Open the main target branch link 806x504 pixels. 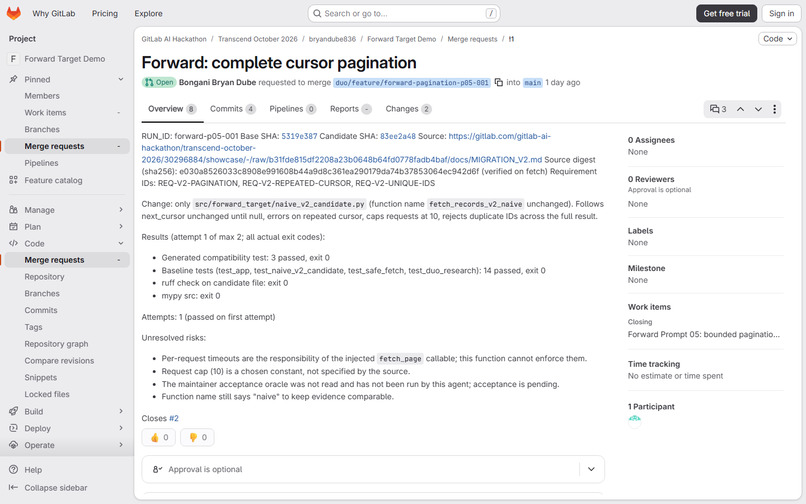tap(533, 82)
